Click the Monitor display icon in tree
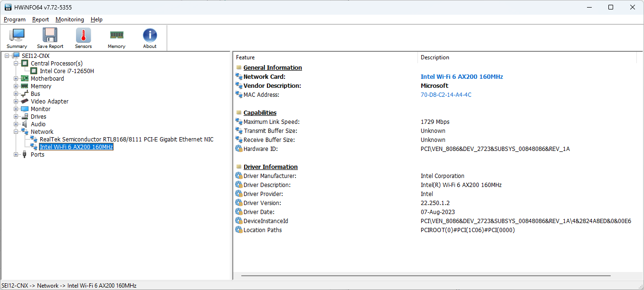The width and height of the screenshot is (644, 290). click(25, 109)
